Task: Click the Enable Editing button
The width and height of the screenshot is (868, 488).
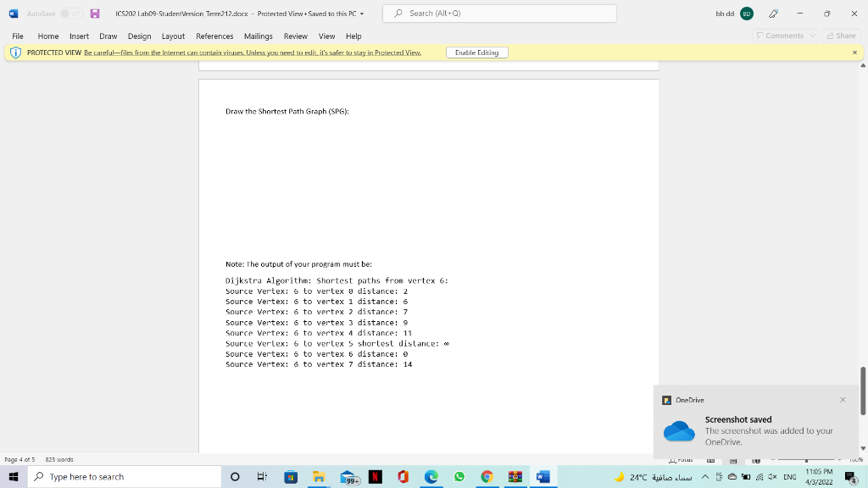Action: 476,52
